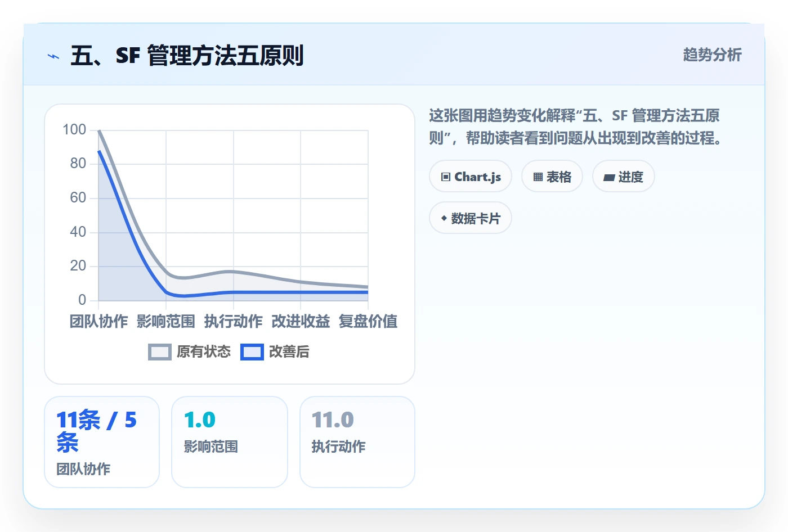Click the 40 y-axis value
Screen dimensions: 788x532
click(78, 232)
